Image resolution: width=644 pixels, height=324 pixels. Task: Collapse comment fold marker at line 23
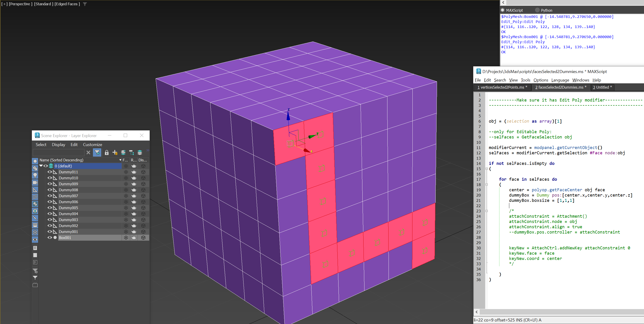[487, 211]
